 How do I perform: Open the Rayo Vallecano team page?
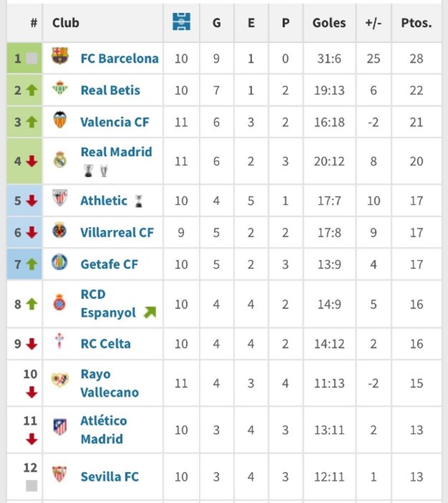tap(110, 383)
